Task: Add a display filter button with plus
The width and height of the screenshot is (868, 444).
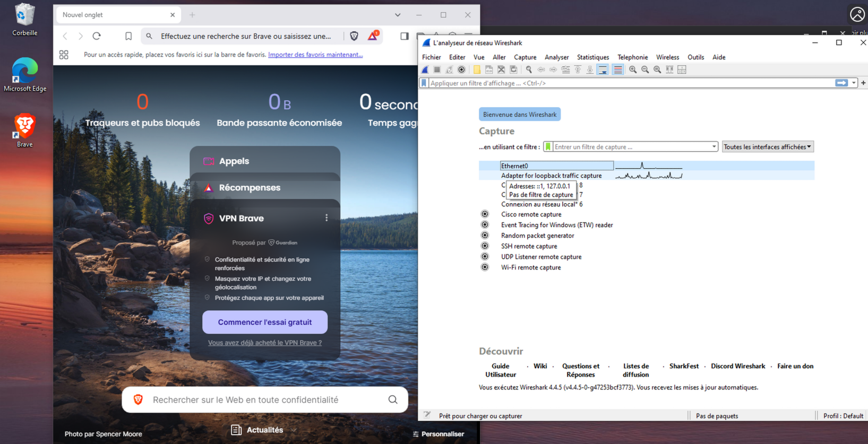Action: tap(863, 83)
